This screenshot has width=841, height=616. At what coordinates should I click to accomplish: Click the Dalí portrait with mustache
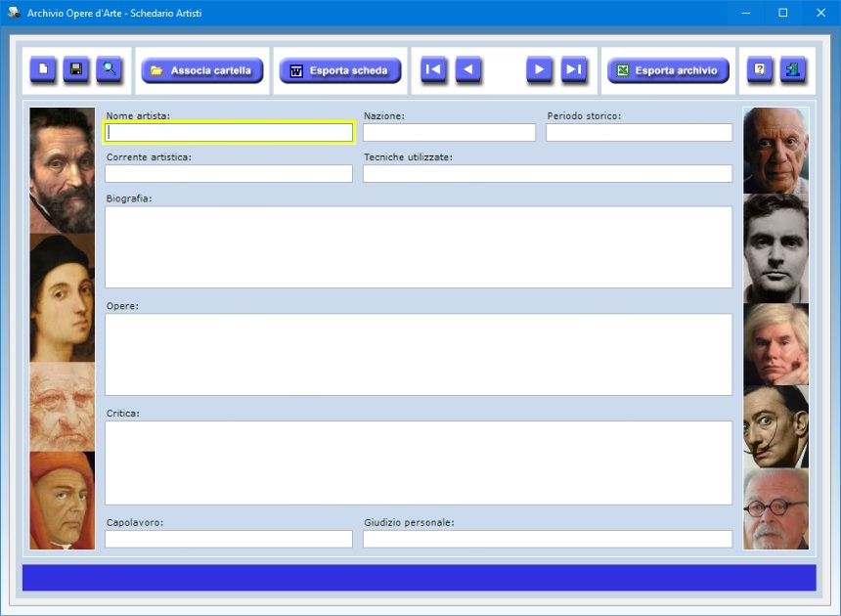(775, 426)
